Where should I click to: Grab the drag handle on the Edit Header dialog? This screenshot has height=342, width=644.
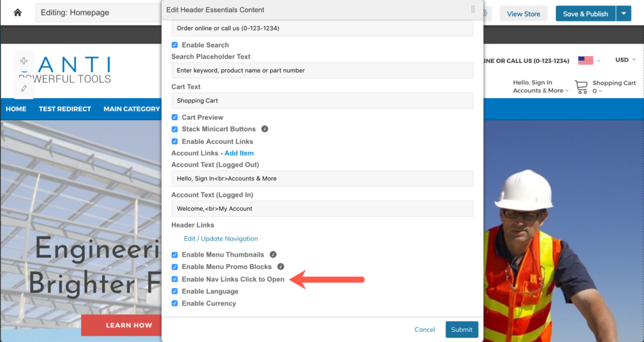(x=473, y=9)
